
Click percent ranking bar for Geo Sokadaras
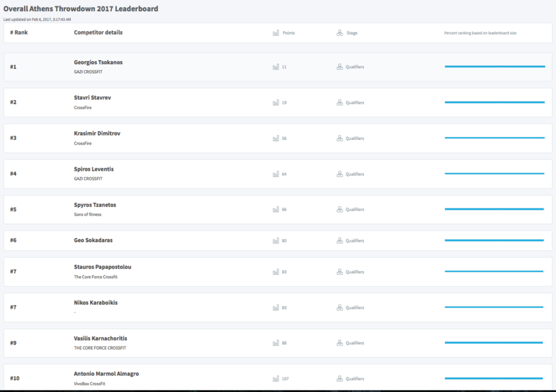click(x=494, y=241)
